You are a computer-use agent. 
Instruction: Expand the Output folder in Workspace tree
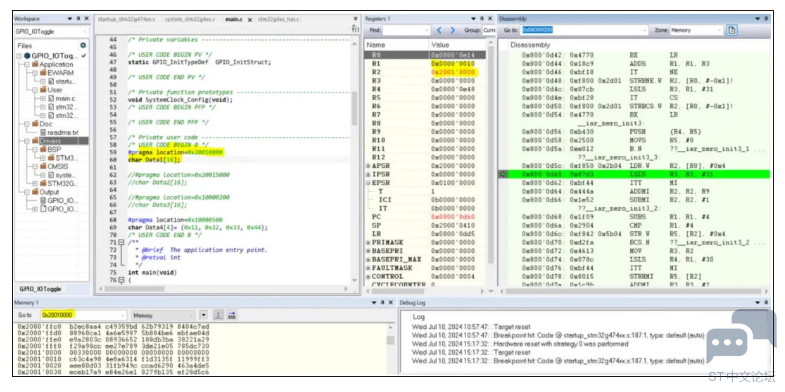click(x=27, y=192)
